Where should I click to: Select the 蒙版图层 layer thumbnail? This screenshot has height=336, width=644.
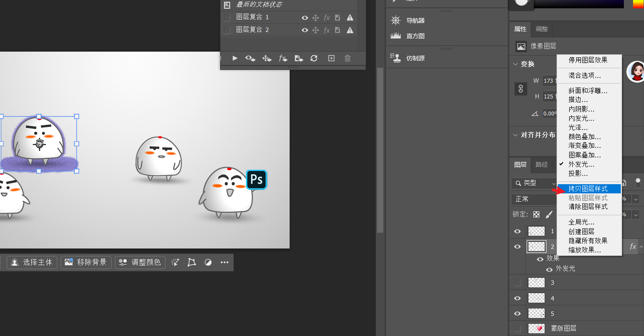(536, 328)
